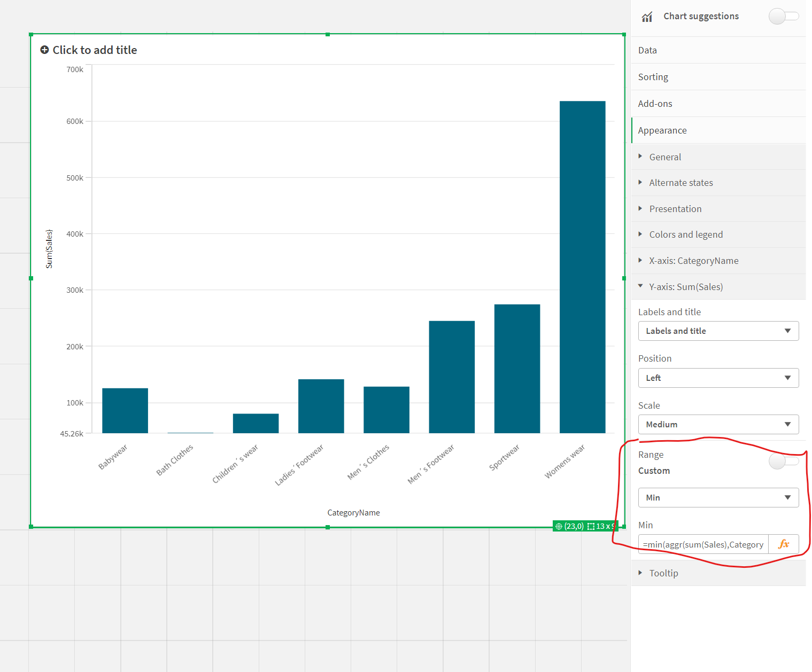Click the 'Click to add title' text
Image resolution: width=812 pixels, height=672 pixels.
(95, 50)
